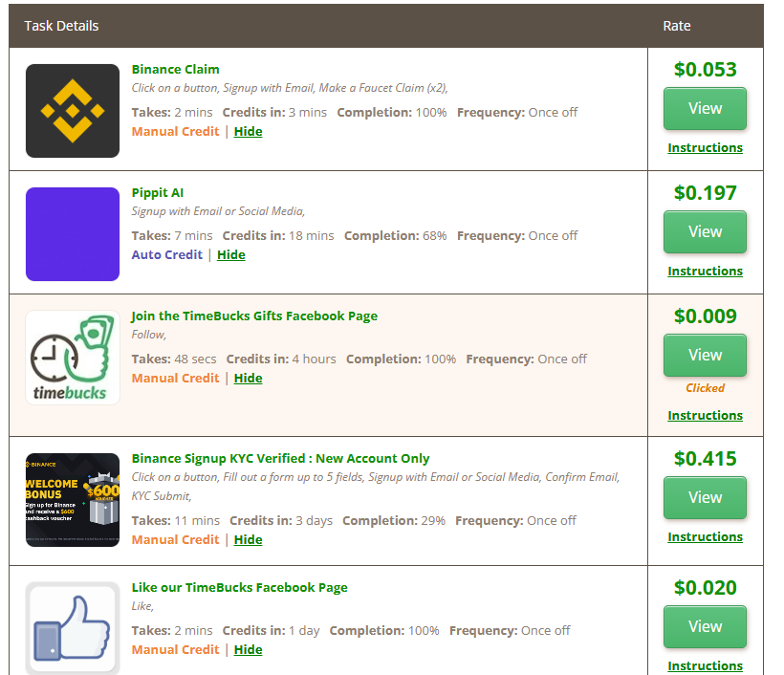The width and height of the screenshot is (784, 675).
Task: Hide the Pippit AI task
Action: coord(230,255)
